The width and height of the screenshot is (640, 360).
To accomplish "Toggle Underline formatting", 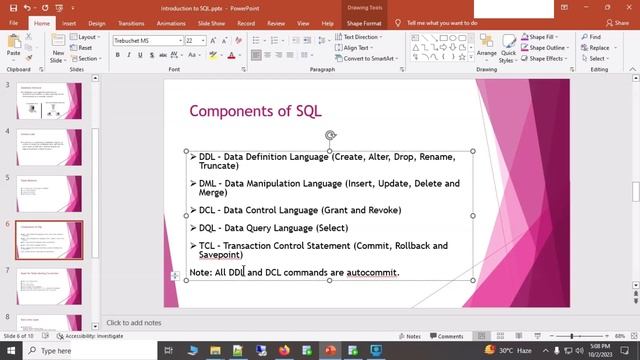I will click(x=140, y=55).
